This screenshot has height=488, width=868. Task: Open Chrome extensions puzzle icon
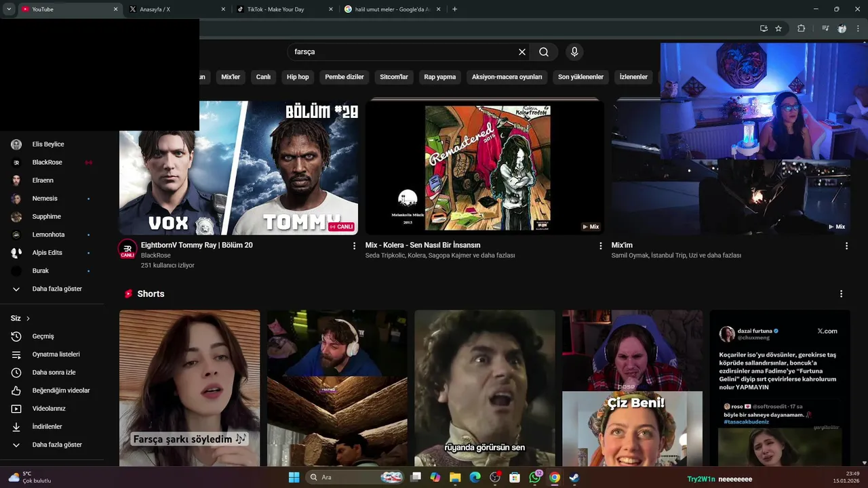point(801,28)
